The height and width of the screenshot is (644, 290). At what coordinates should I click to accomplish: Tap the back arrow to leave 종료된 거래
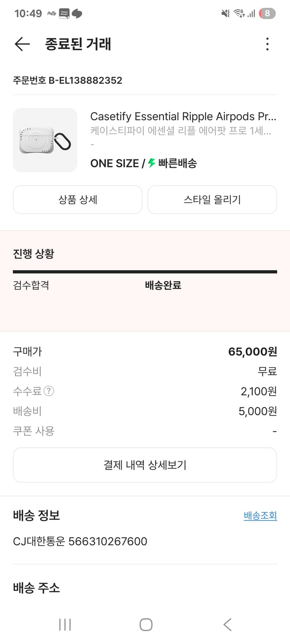pyautogui.click(x=21, y=44)
